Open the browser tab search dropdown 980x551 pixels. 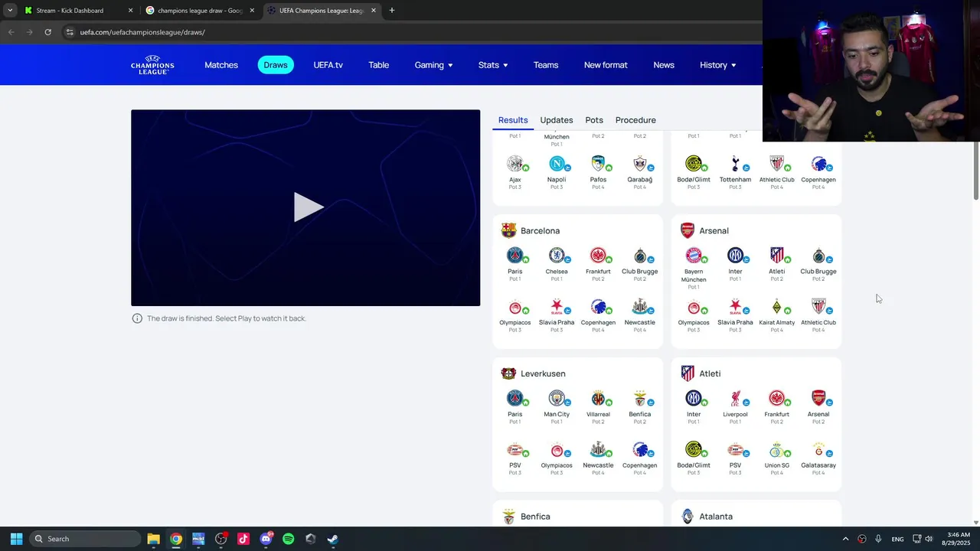9,11
